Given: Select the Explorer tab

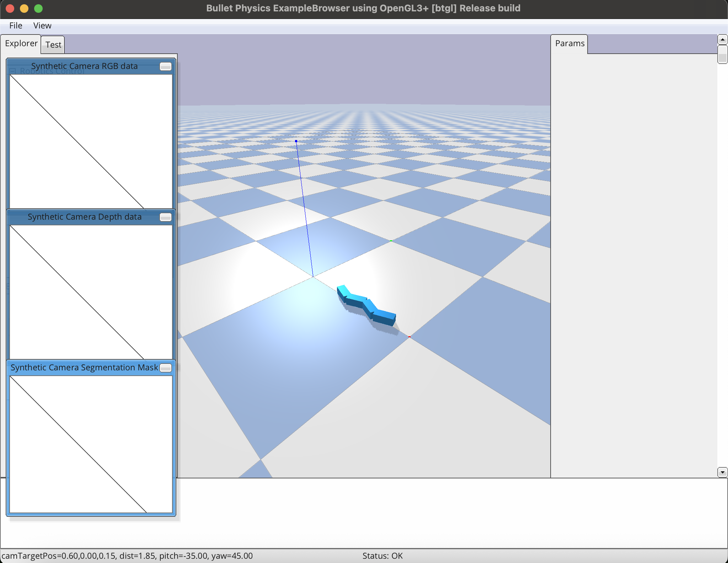Looking at the screenshot, I should coord(21,43).
